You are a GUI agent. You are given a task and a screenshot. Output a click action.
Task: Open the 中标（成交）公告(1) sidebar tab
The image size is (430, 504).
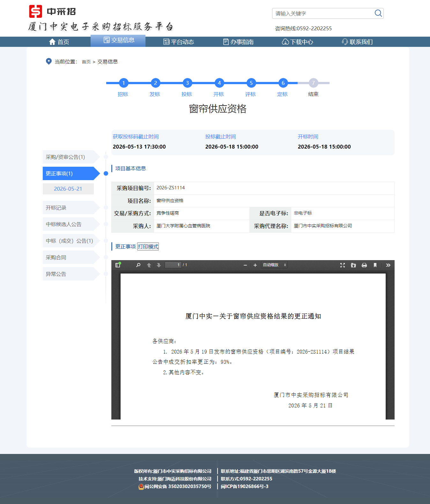coord(71,241)
